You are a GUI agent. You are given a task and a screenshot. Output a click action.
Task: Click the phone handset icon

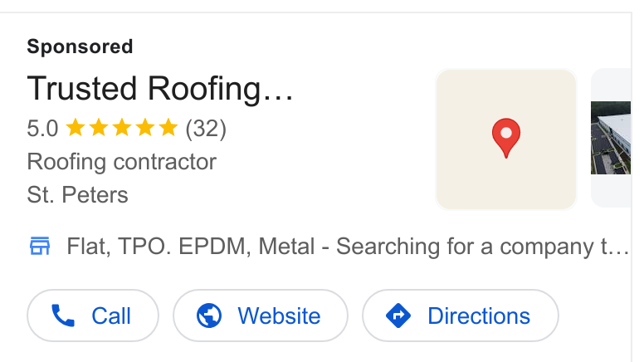pos(63,316)
